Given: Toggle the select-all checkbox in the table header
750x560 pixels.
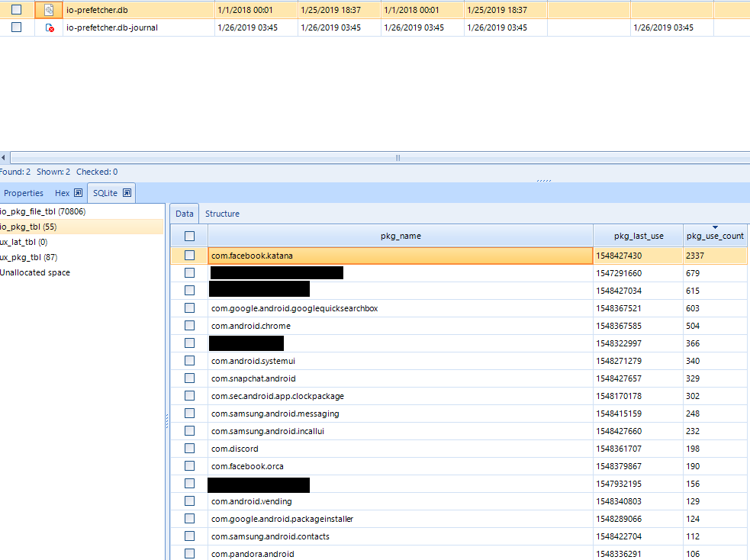Looking at the screenshot, I should pyautogui.click(x=189, y=236).
